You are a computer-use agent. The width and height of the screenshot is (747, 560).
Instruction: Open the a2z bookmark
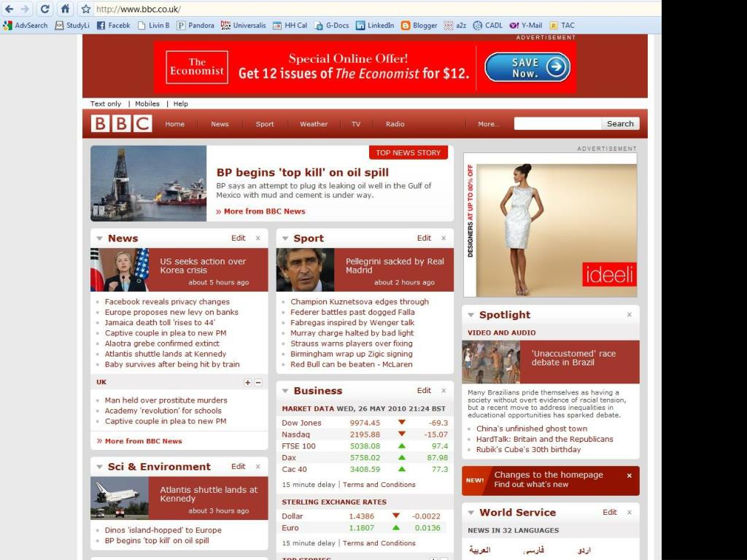pos(455,26)
